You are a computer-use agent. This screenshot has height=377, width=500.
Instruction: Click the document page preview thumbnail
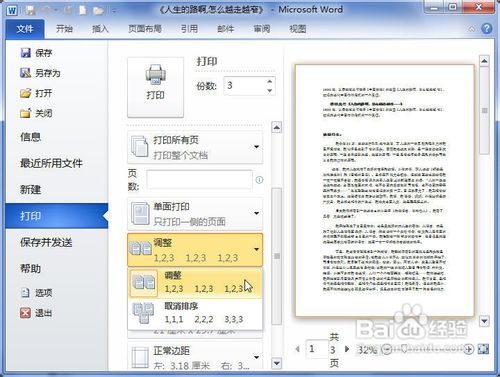pos(385,190)
